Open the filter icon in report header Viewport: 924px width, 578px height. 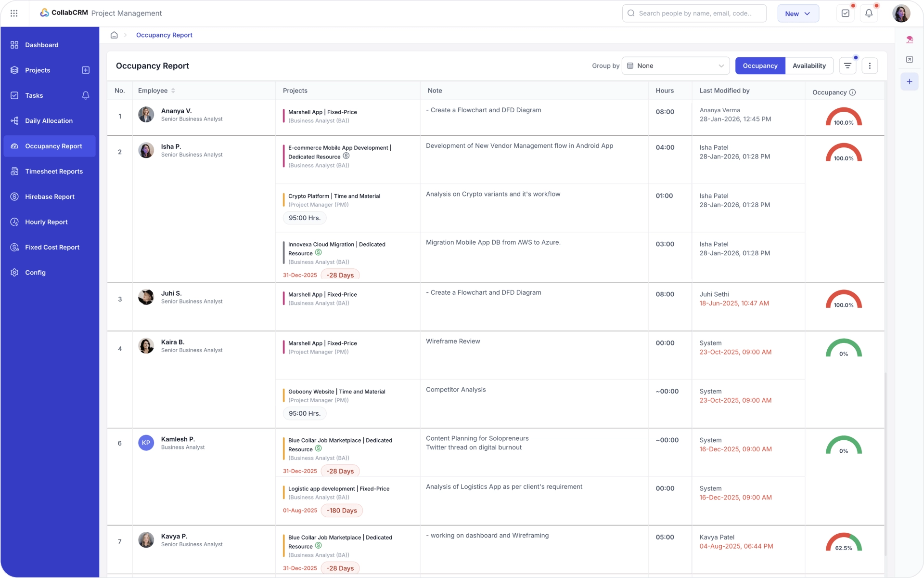coord(847,66)
